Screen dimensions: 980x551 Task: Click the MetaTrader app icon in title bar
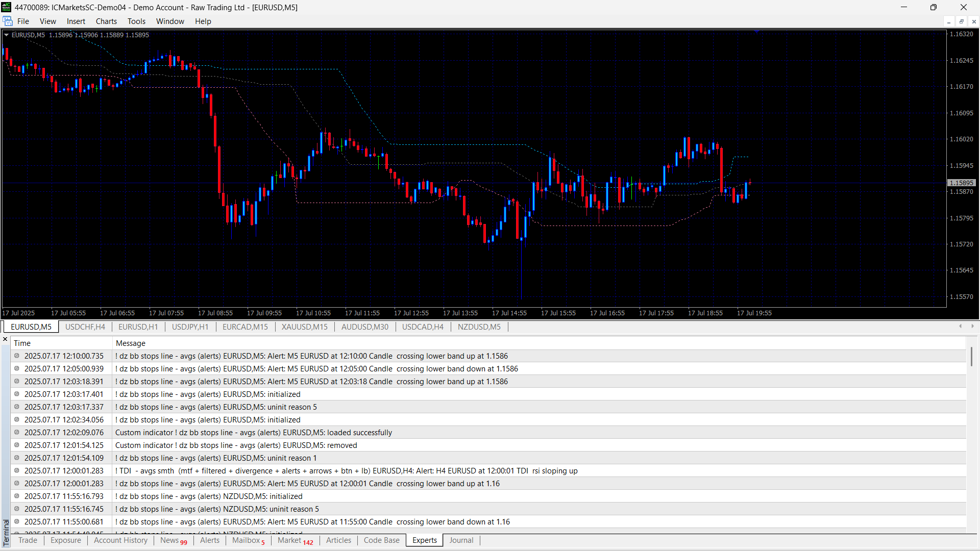click(6, 7)
